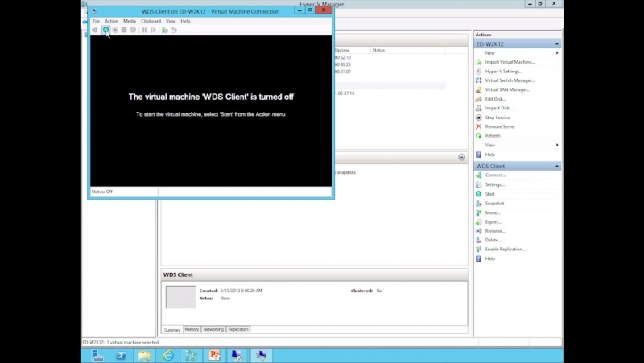
Task: Click Inspect Disk action
Action: click(498, 108)
